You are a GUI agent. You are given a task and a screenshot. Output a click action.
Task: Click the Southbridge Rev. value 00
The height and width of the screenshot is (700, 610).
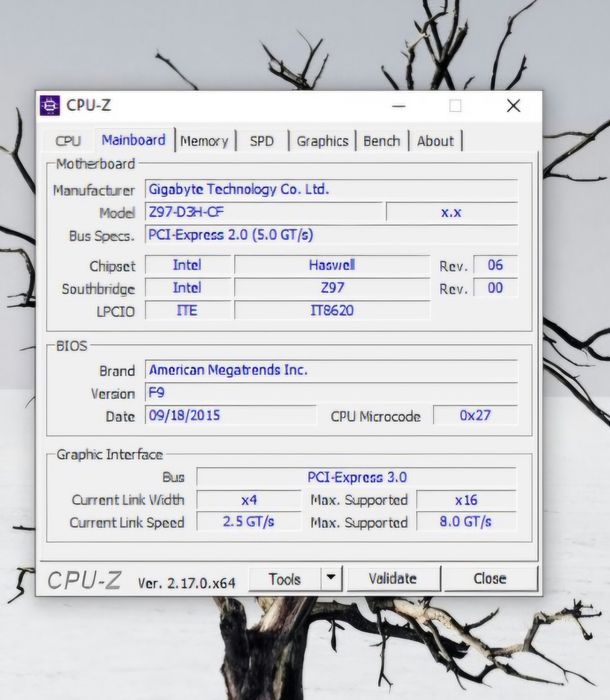point(495,288)
